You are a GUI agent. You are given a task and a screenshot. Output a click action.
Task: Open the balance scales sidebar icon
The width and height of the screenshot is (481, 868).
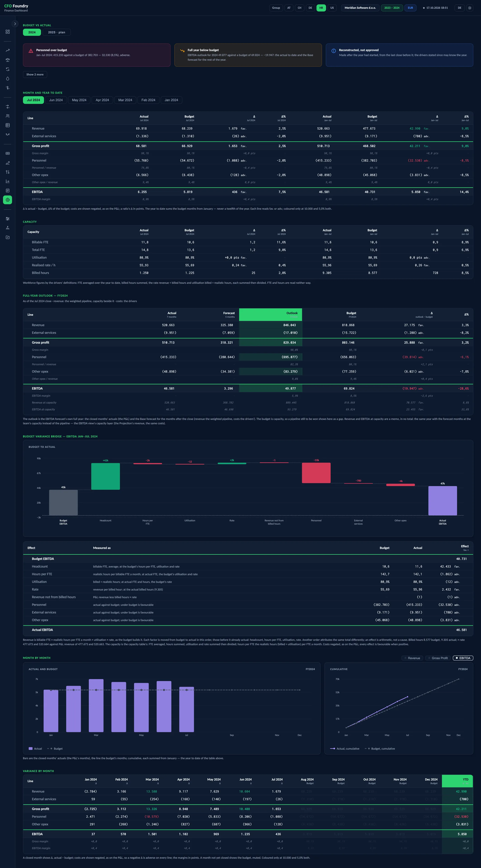coord(7,60)
